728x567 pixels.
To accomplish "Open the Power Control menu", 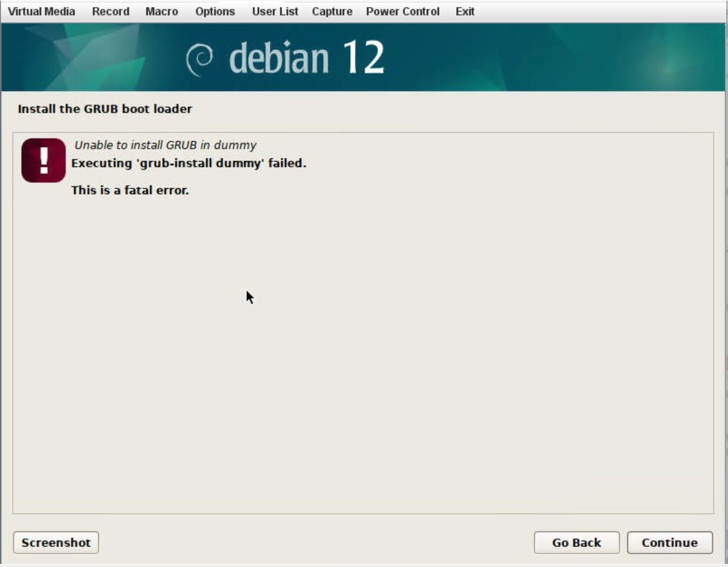I will point(403,11).
